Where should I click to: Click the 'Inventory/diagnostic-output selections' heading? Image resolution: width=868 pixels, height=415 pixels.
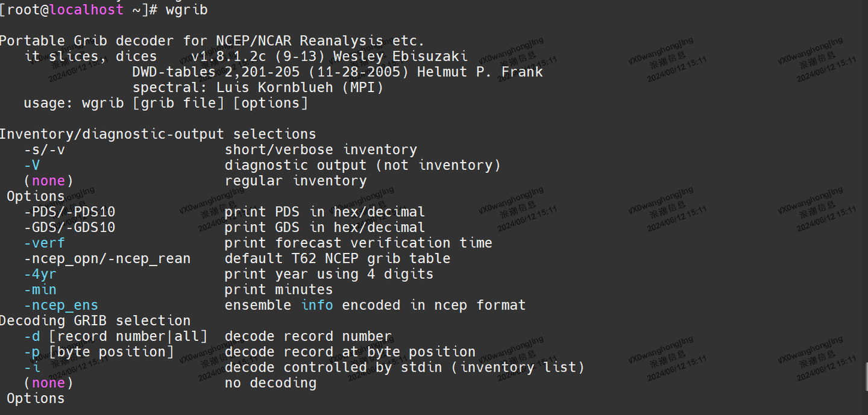click(x=157, y=134)
